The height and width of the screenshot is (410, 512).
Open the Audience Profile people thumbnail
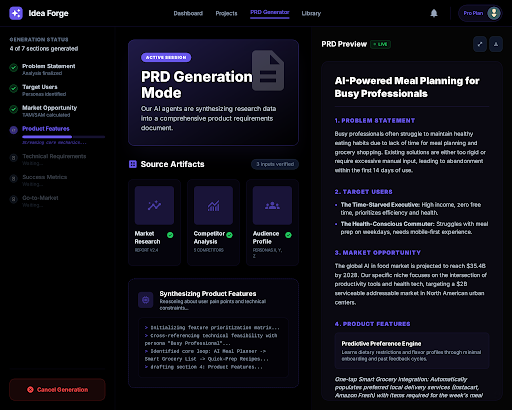(x=272, y=205)
